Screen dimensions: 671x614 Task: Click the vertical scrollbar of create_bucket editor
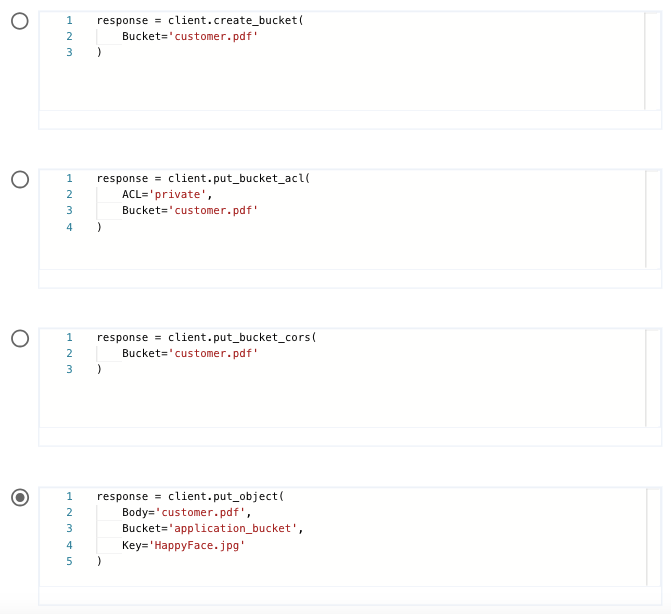pos(653,60)
